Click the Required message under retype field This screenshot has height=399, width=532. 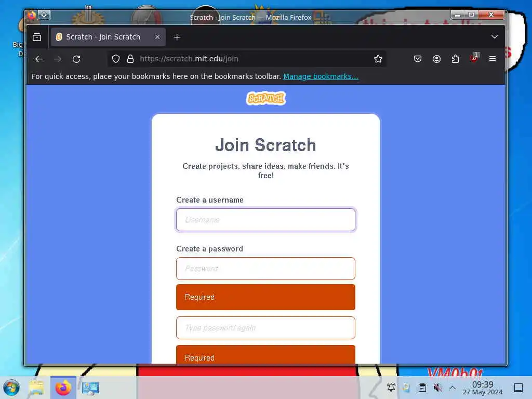point(265,355)
